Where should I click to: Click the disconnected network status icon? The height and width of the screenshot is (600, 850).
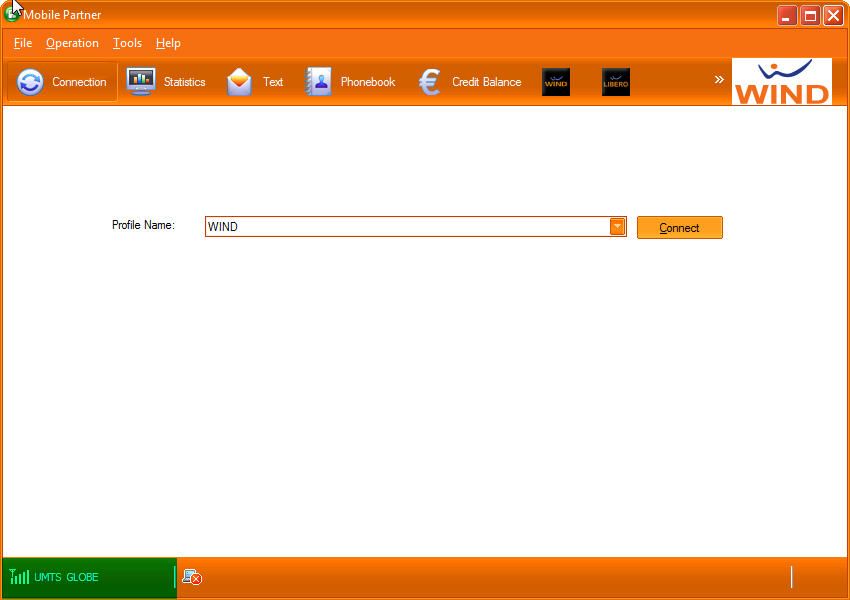(x=192, y=577)
